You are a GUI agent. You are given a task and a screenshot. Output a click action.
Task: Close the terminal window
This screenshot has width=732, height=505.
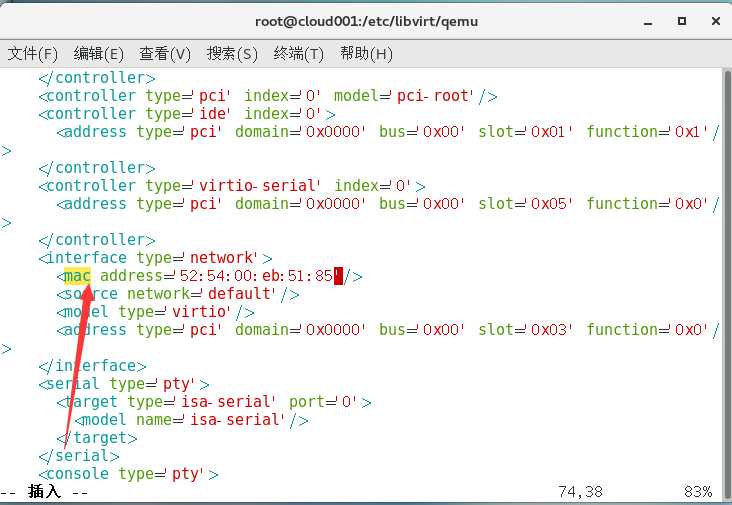coord(716,21)
